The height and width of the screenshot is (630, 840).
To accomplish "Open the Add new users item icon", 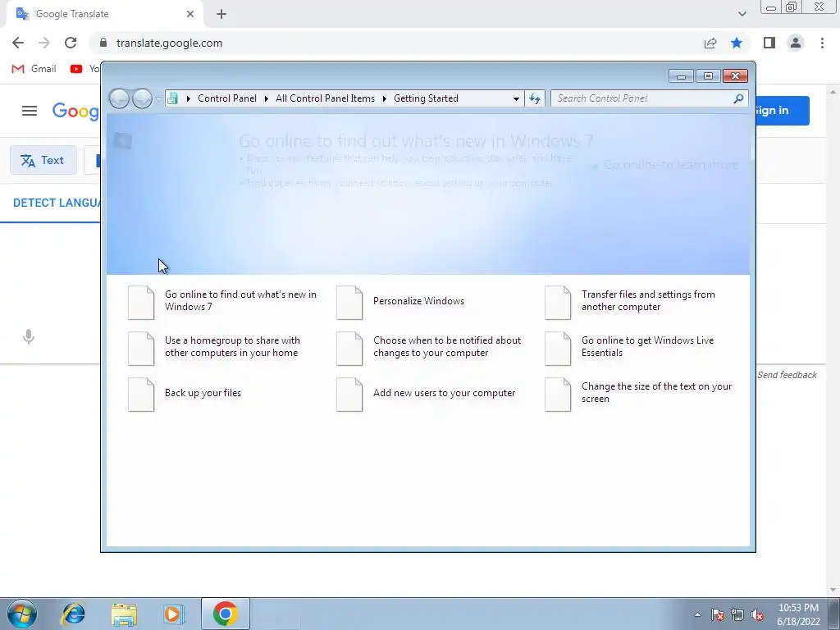I will (x=349, y=395).
